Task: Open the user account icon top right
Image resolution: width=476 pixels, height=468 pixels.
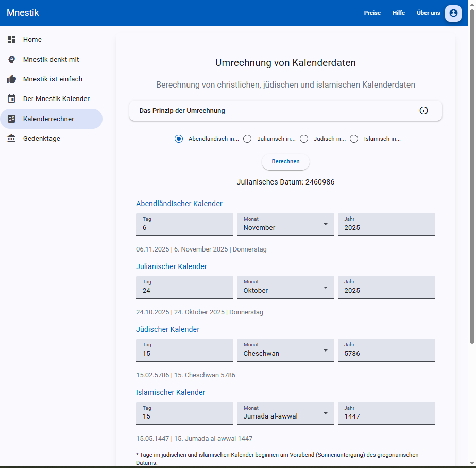Action: pyautogui.click(x=453, y=13)
